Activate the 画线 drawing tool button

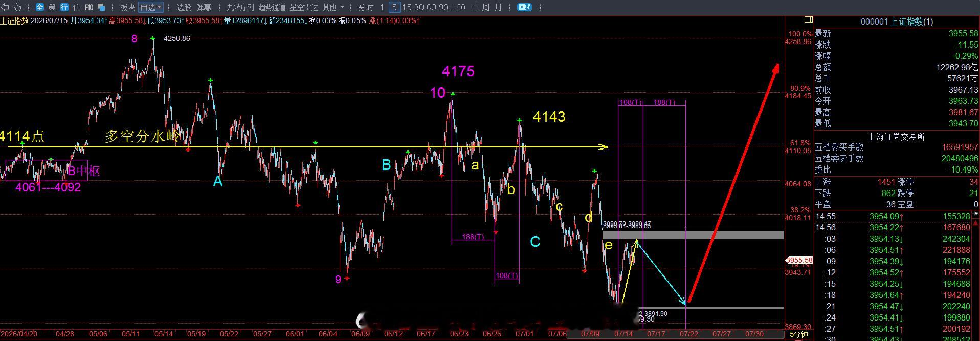(524, 7)
